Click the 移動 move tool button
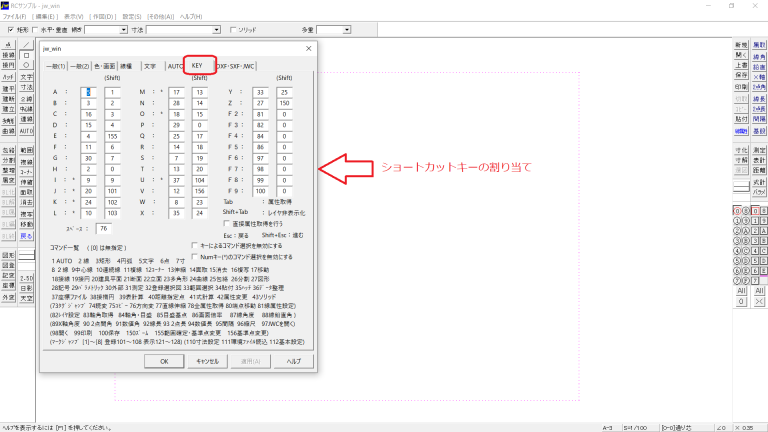 tap(28, 222)
